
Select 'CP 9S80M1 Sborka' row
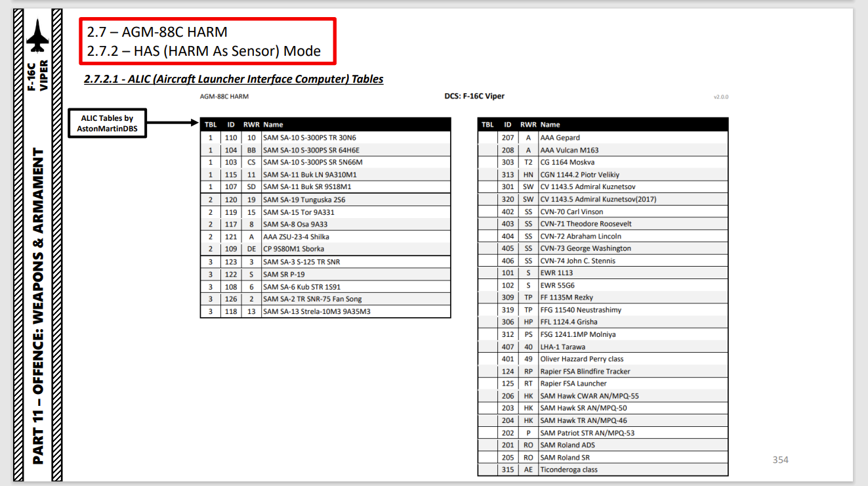tap(325, 249)
